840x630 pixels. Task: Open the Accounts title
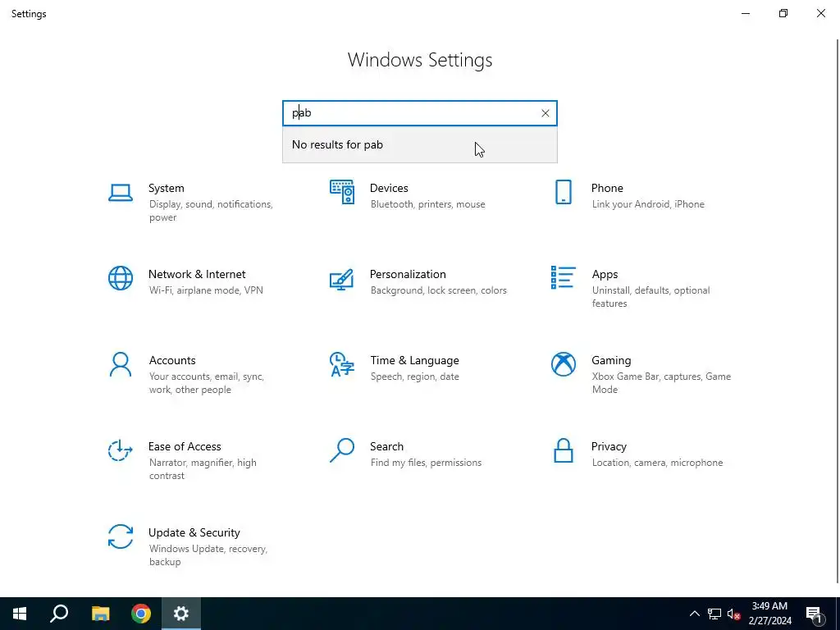(x=172, y=361)
